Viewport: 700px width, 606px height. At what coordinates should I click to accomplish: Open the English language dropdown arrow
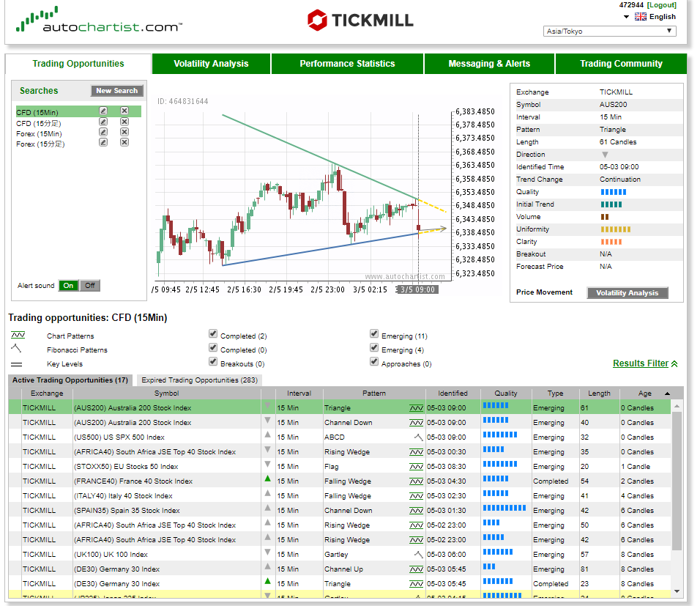point(626,17)
